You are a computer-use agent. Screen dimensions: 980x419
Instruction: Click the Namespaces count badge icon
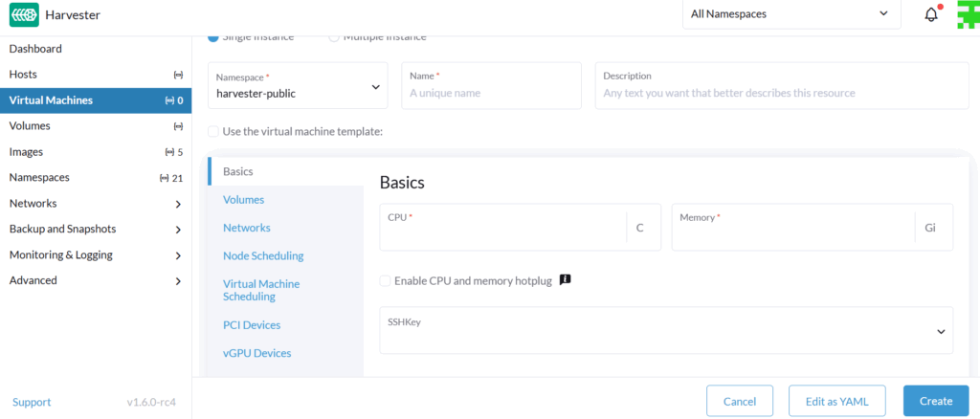(164, 178)
